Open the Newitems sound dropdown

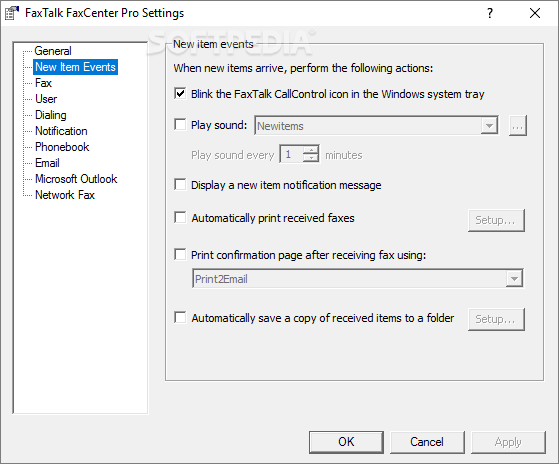coord(489,126)
